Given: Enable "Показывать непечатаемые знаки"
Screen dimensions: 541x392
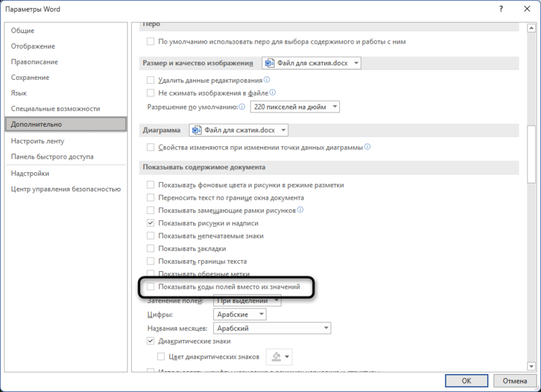Looking at the screenshot, I should point(151,235).
